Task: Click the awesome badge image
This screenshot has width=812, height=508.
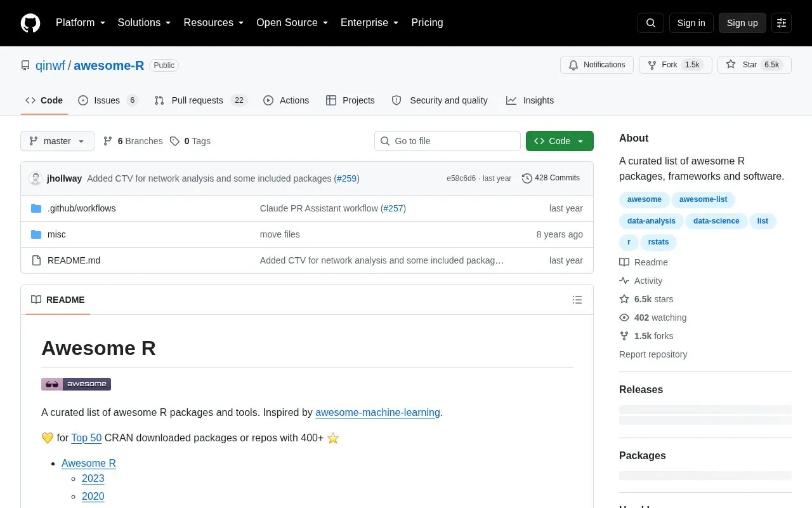Action: pos(76,384)
